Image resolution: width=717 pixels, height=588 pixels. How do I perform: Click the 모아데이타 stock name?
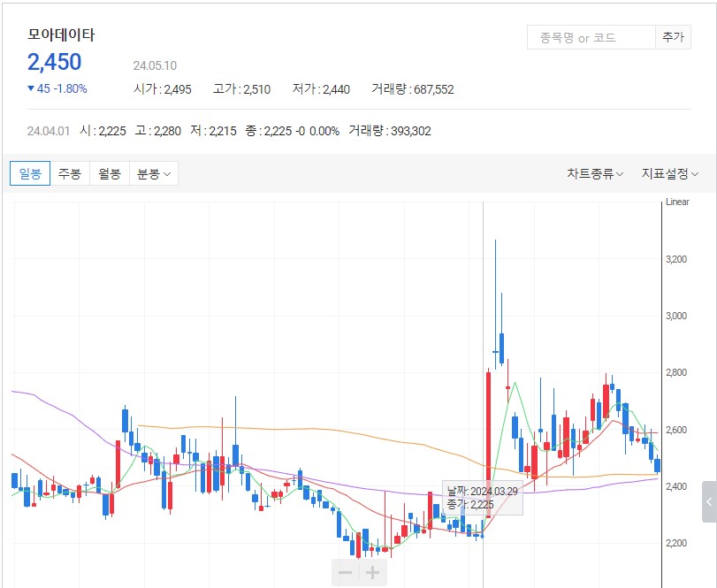61,35
